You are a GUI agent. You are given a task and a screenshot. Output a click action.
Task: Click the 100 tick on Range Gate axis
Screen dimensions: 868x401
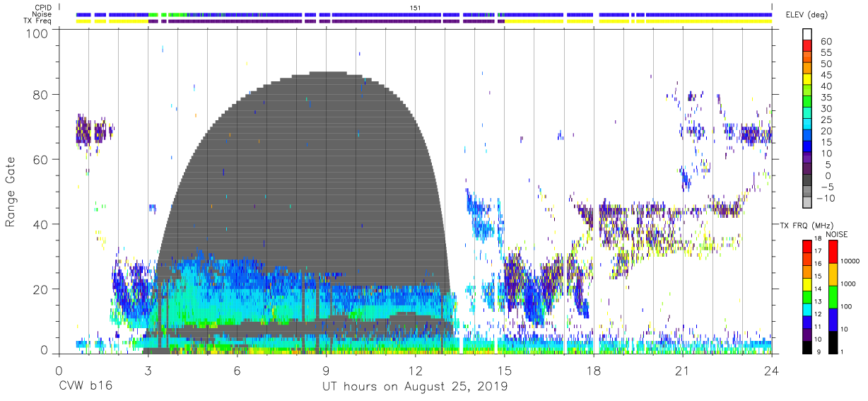[x=37, y=33]
